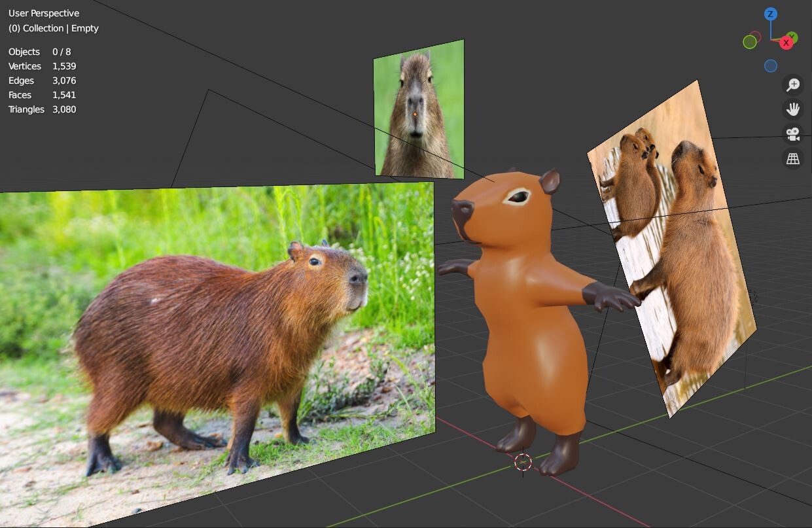Flip to back view using the negative Y sphere
Image resolution: width=812 pixels, height=528 pixels.
coord(750,41)
